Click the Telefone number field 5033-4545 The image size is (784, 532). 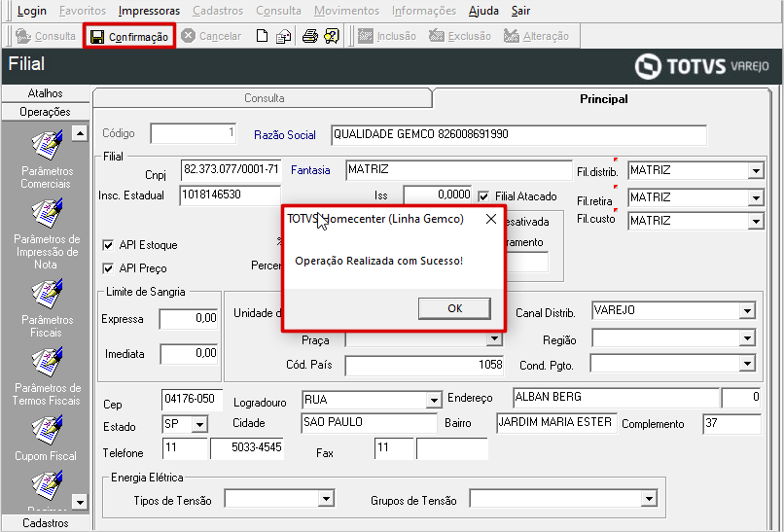point(247,448)
